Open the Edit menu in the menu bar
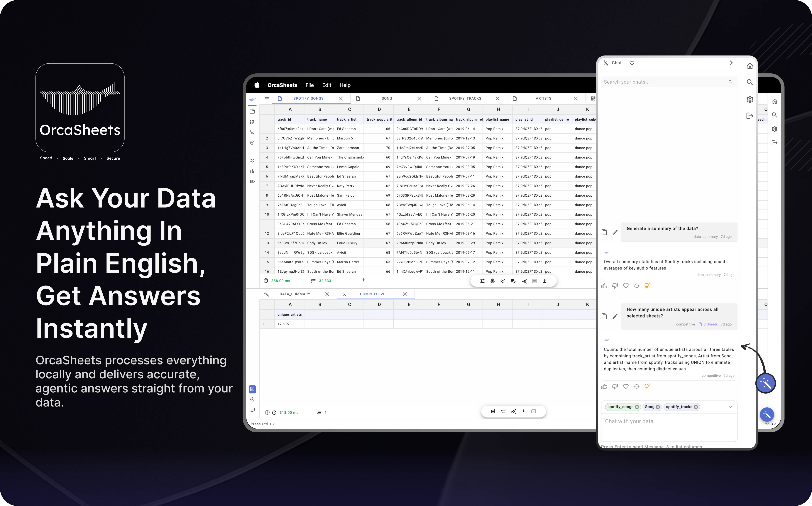 tap(327, 85)
